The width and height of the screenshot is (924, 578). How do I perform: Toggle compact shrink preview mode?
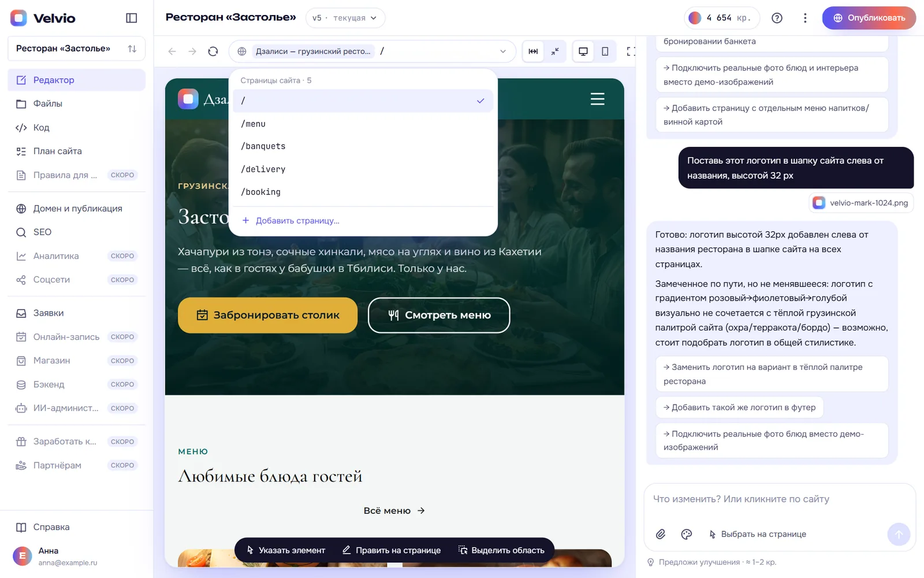555,51
